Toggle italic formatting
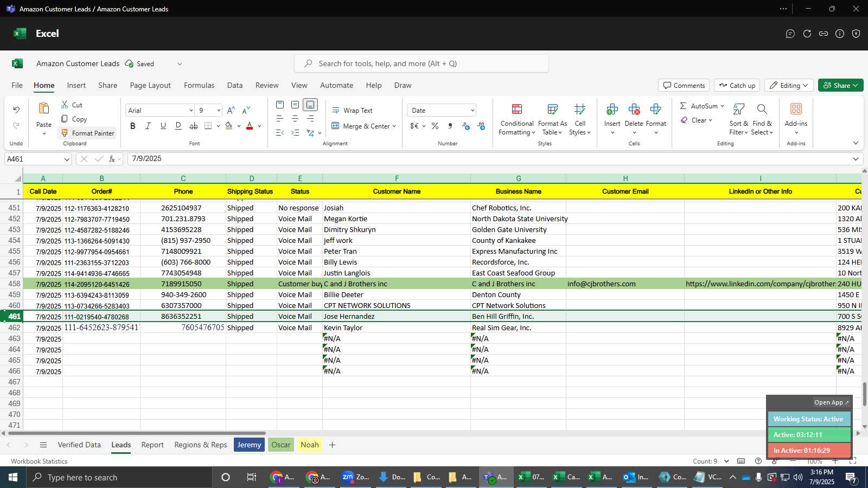Image resolution: width=868 pixels, height=488 pixels. click(x=148, y=126)
